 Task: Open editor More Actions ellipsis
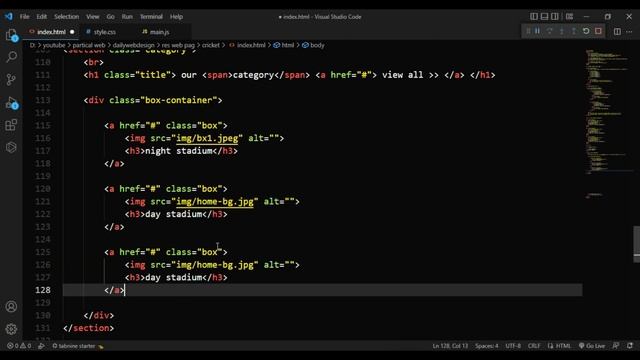click(629, 31)
